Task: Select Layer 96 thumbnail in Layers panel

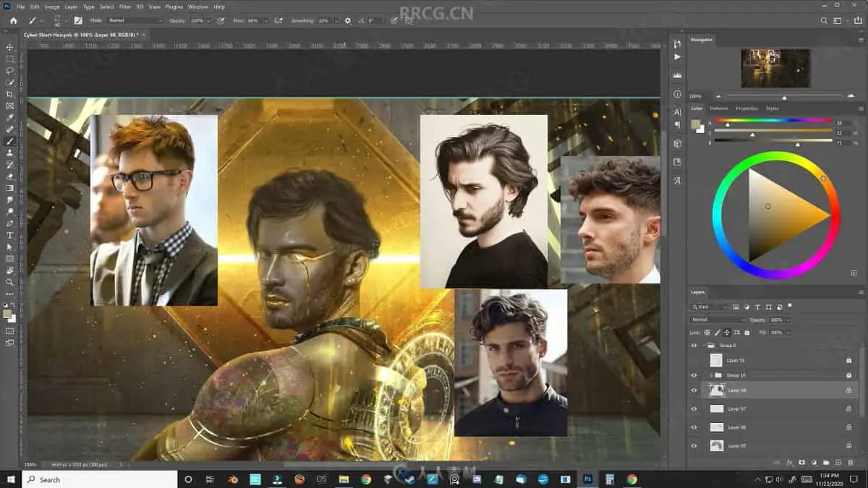Action: pyautogui.click(x=717, y=427)
